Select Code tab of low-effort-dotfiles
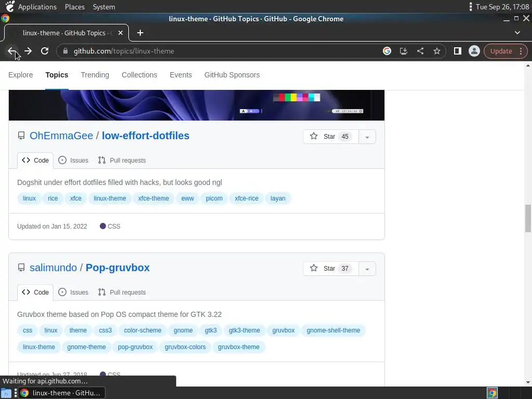The width and height of the screenshot is (532, 399). (x=35, y=161)
